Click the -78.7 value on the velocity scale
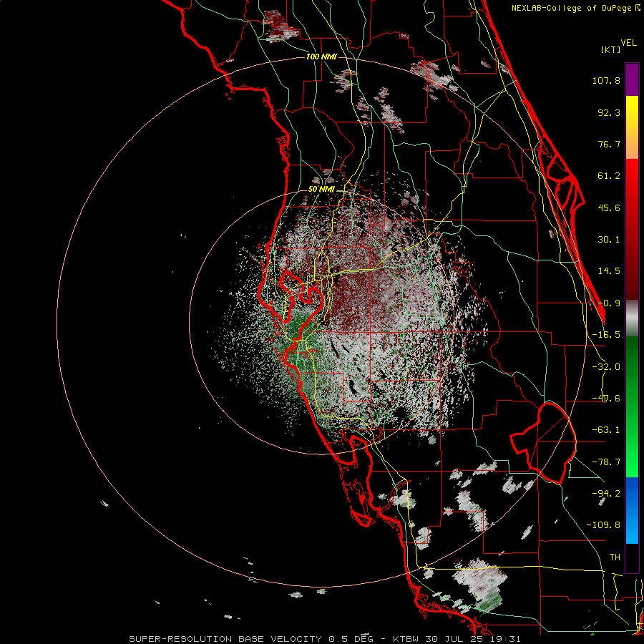The image size is (644, 644). [606, 462]
